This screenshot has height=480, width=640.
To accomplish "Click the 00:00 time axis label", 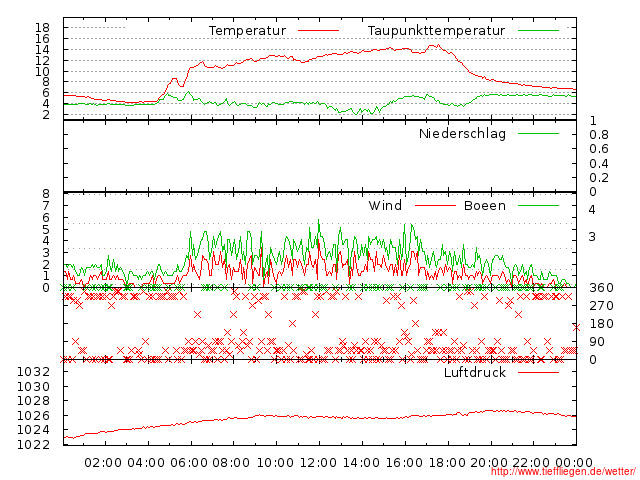I will click(x=574, y=463).
